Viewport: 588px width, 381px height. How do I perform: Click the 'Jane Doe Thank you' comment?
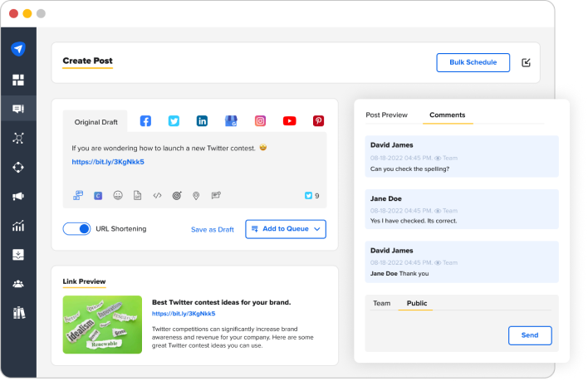(x=462, y=261)
